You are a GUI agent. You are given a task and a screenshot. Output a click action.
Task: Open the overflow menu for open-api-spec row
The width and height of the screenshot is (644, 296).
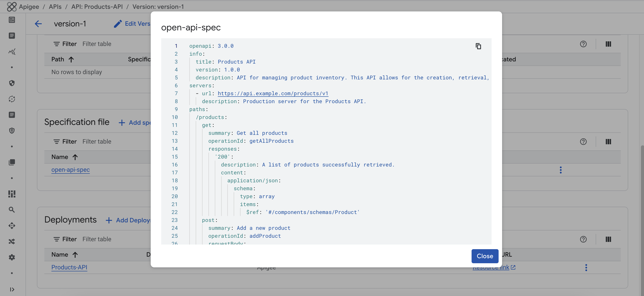coord(561,170)
